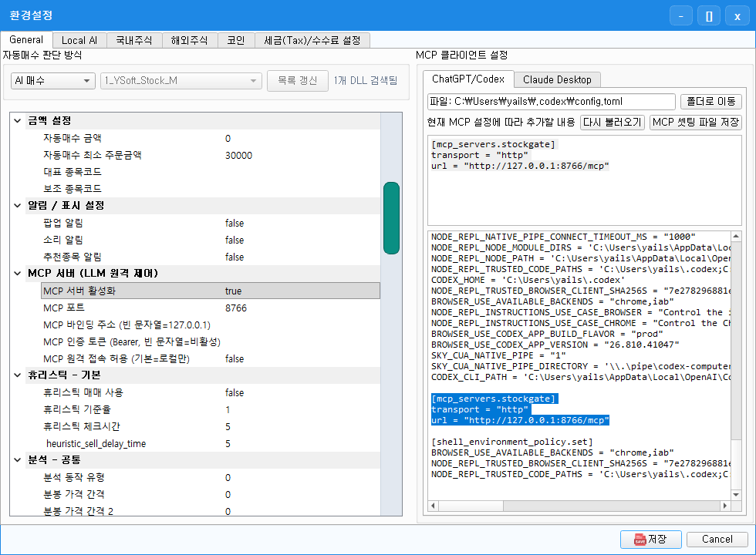Collapse the 알림 / 표시 설정 group
This screenshot has height=555, width=756.
point(17,205)
